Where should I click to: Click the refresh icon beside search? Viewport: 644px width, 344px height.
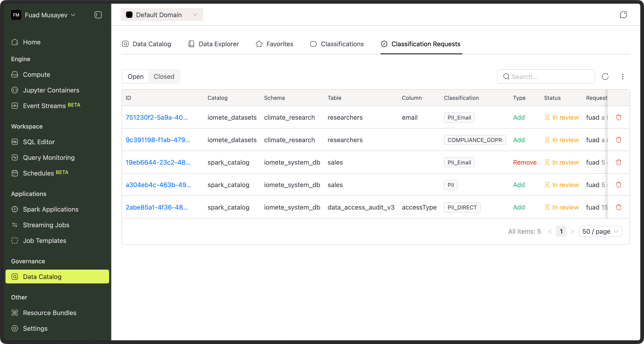click(605, 77)
